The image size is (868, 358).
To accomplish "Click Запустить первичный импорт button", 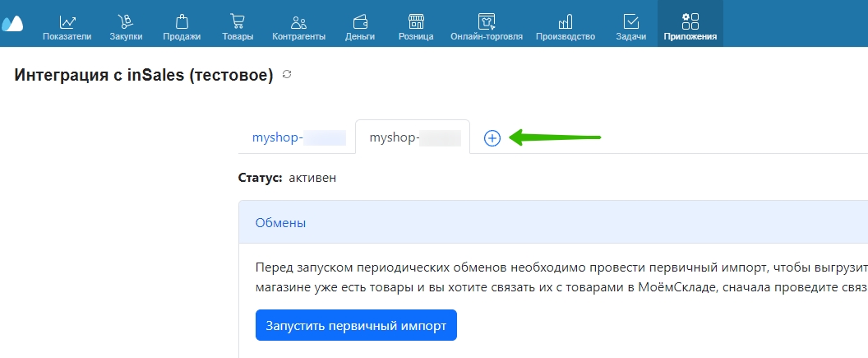I will click(356, 325).
